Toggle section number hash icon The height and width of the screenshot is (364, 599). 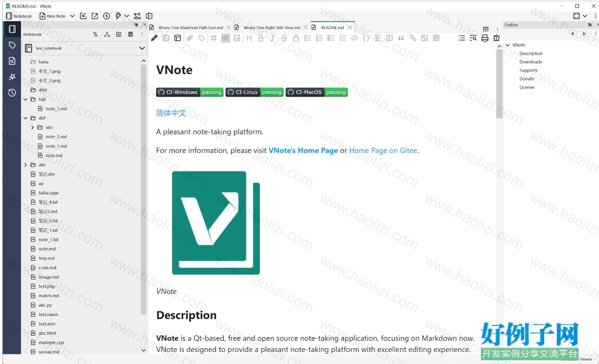[x=214, y=38]
